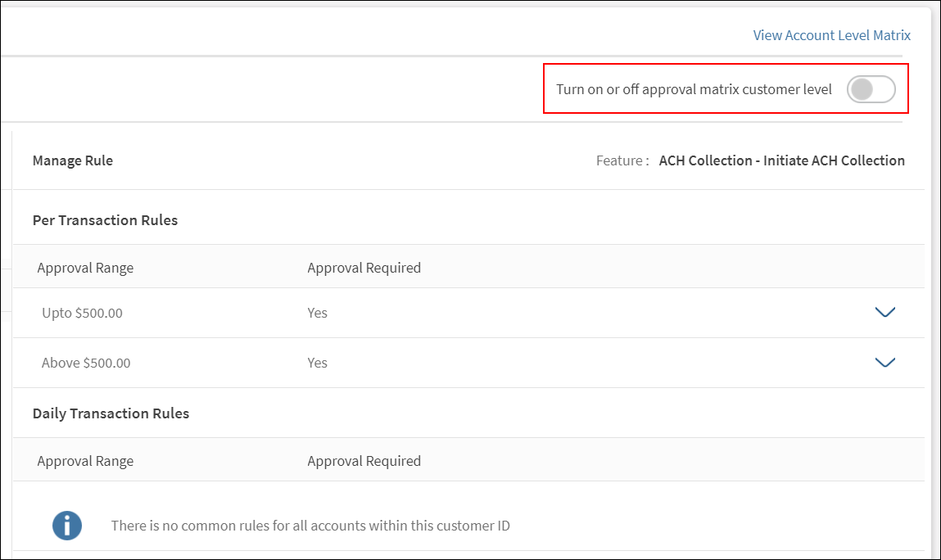Click the 'Turn on or off approval matrix' label

694,89
